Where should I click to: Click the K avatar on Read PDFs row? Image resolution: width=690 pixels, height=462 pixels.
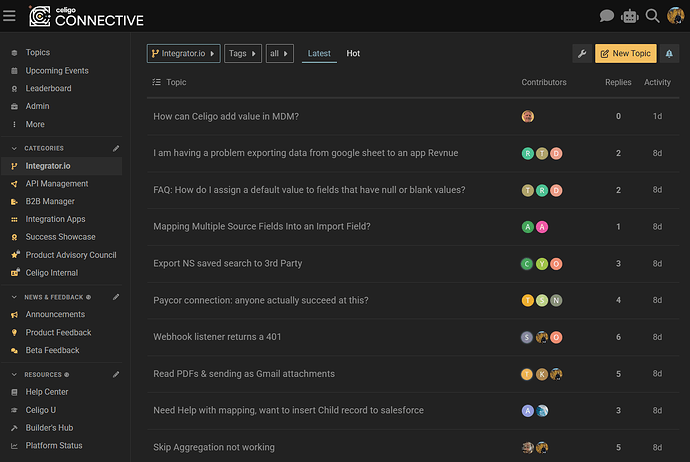pos(542,374)
